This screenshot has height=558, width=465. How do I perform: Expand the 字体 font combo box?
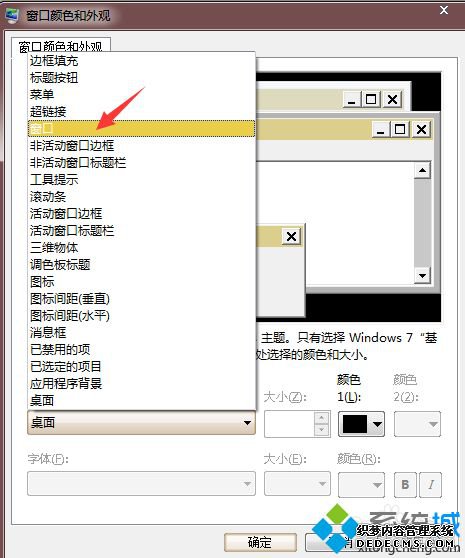click(141, 484)
